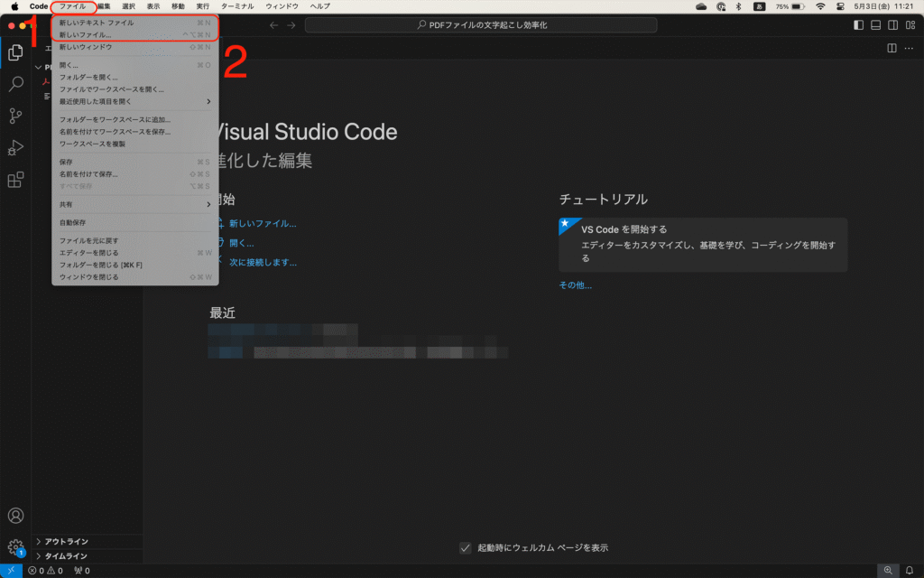Choose ウィンドウを閉じる menu entry
Viewport: 924px width, 578px height.
[x=135, y=277]
